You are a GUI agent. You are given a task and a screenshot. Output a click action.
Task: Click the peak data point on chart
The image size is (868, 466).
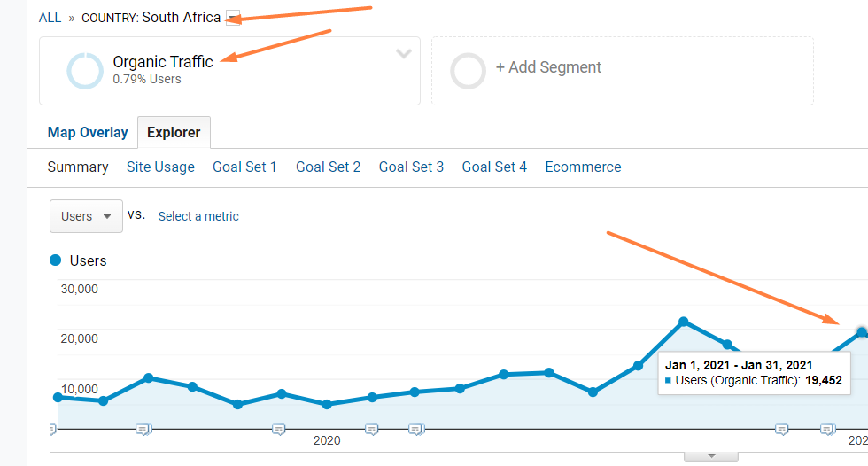coord(684,322)
